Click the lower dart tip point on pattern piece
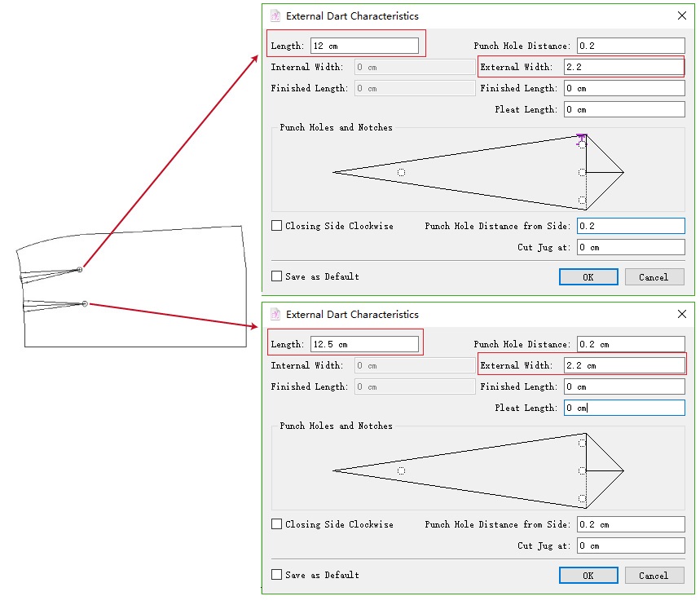 pyautogui.click(x=85, y=303)
